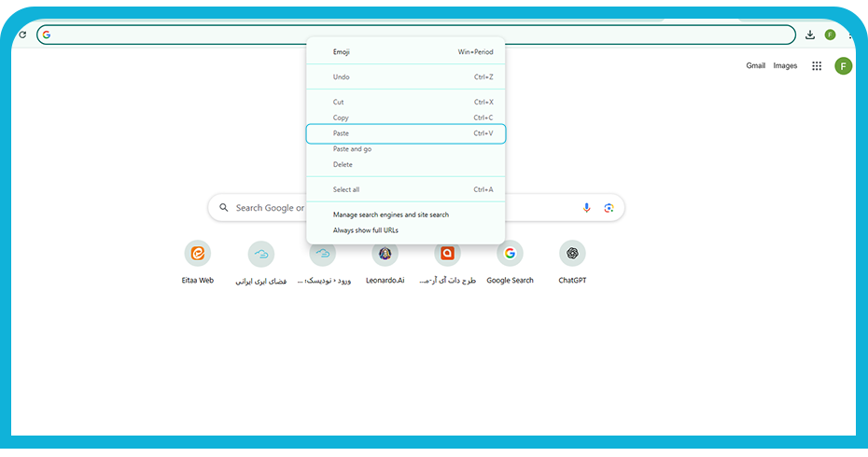The image size is (868, 457).
Task: Click the Gmail link
Action: 755,66
